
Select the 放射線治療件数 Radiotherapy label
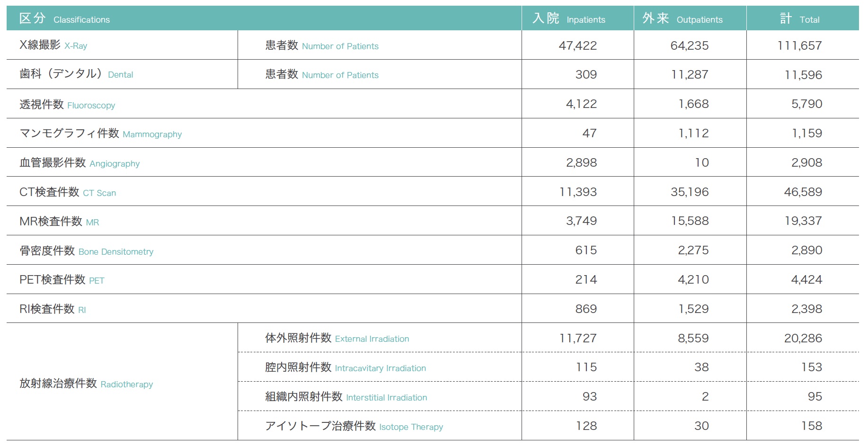tap(86, 384)
